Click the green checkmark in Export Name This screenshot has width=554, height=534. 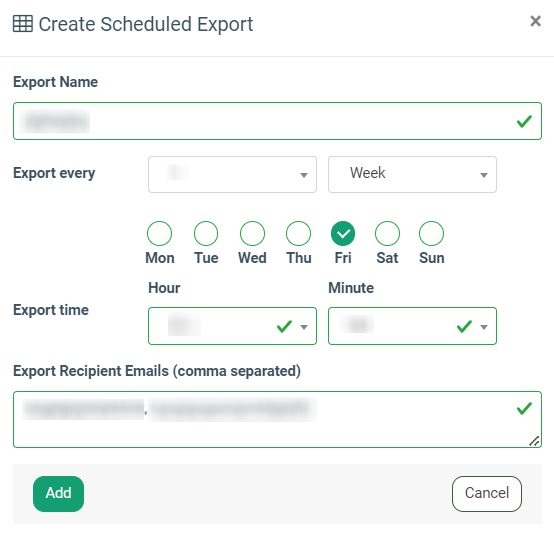pyautogui.click(x=524, y=121)
